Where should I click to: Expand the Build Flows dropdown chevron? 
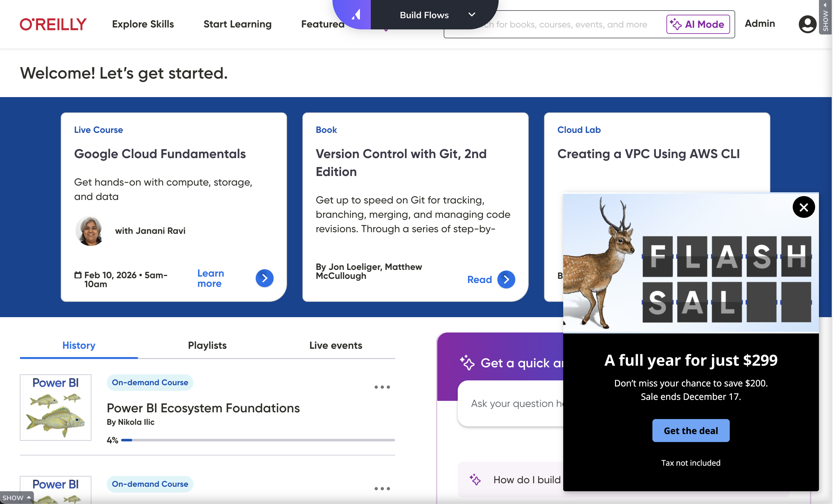coord(471,14)
